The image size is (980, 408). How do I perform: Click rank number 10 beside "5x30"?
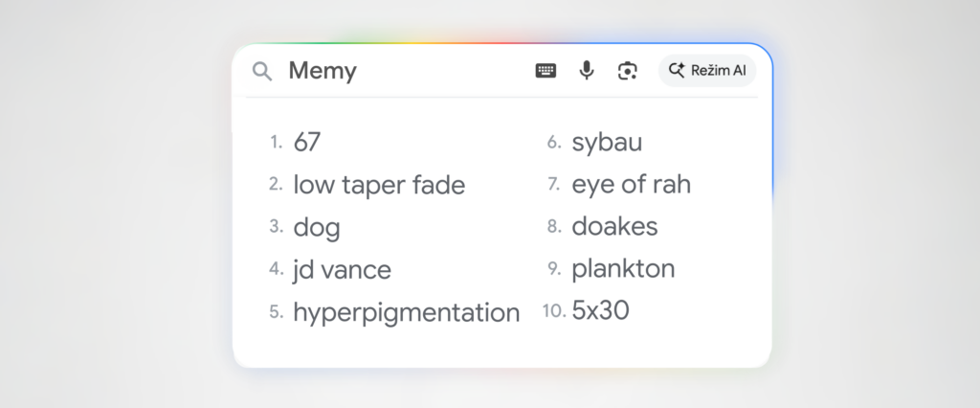[553, 312]
